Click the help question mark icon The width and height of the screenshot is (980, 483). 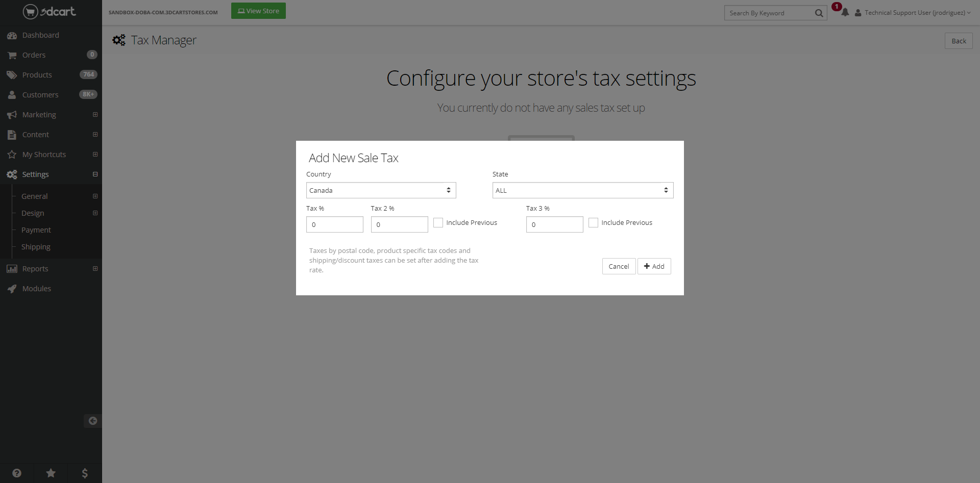point(17,473)
